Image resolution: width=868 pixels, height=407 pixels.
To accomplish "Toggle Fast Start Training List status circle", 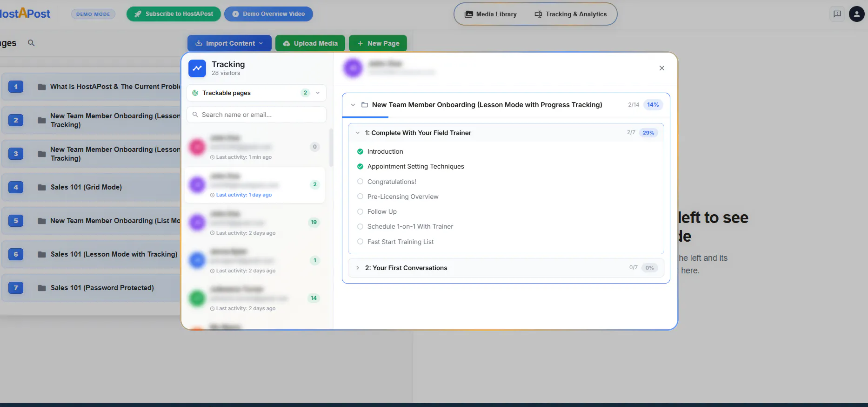I will click(x=360, y=242).
